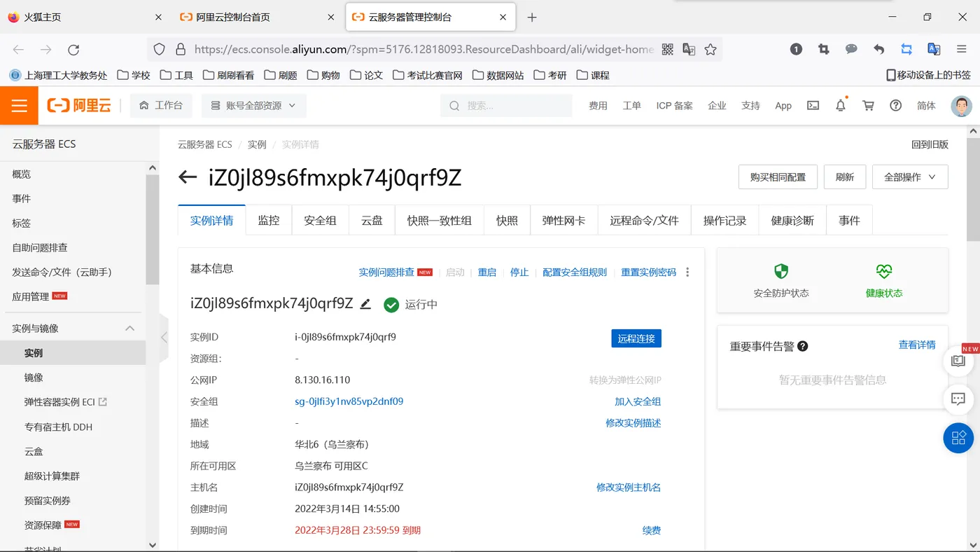Expand the 全部操作 dropdown
980x552 pixels.
[910, 177]
